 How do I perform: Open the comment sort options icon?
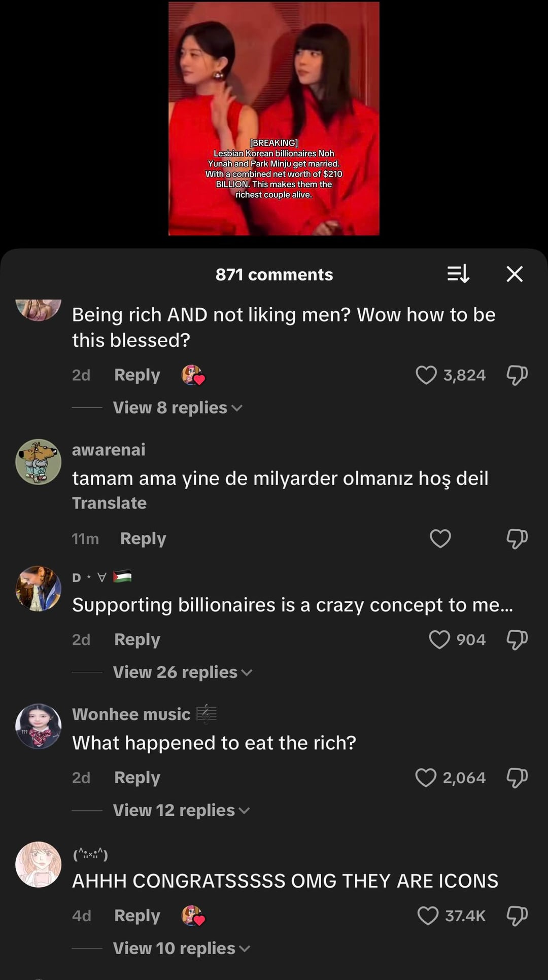[x=458, y=274]
